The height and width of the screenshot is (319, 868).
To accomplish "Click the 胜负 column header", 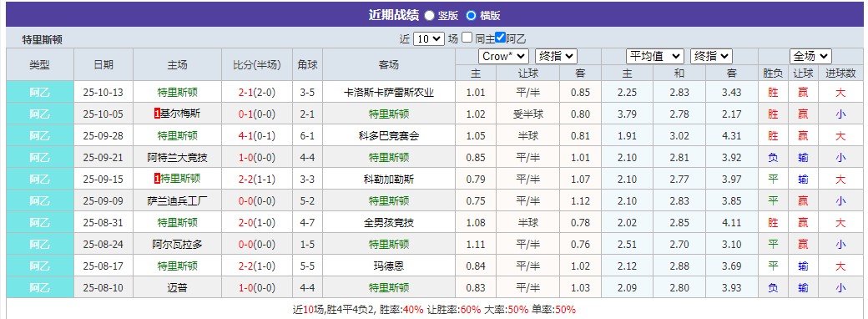I will 773,73.
